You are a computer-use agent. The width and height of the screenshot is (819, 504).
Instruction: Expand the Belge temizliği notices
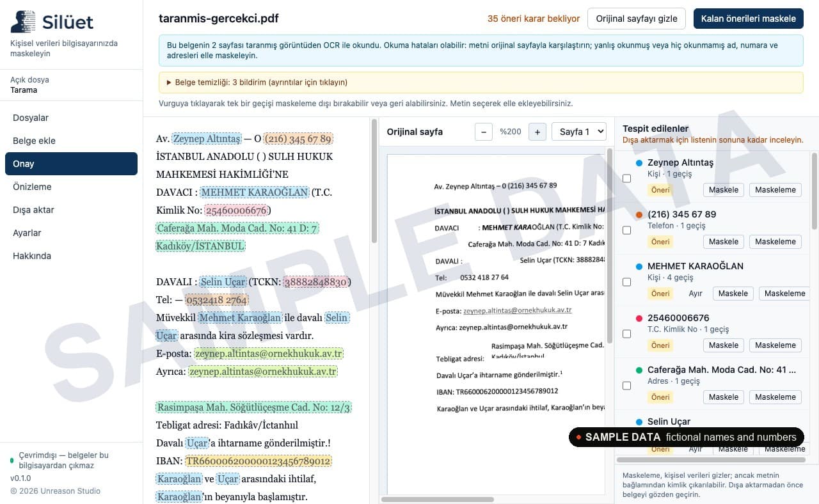tap(481, 83)
